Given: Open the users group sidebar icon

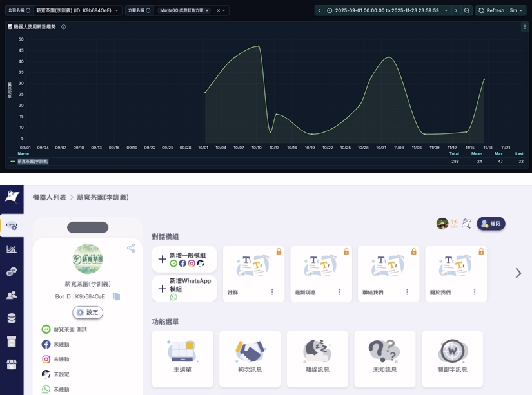Looking at the screenshot, I should pyautogui.click(x=12, y=295).
